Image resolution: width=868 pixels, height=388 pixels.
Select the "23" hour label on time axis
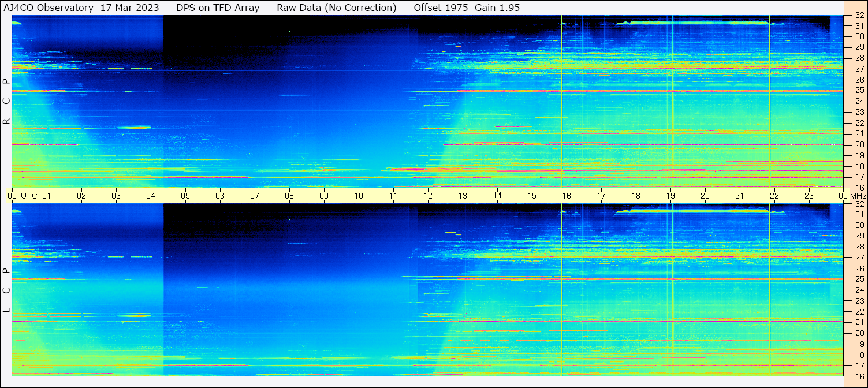point(809,196)
